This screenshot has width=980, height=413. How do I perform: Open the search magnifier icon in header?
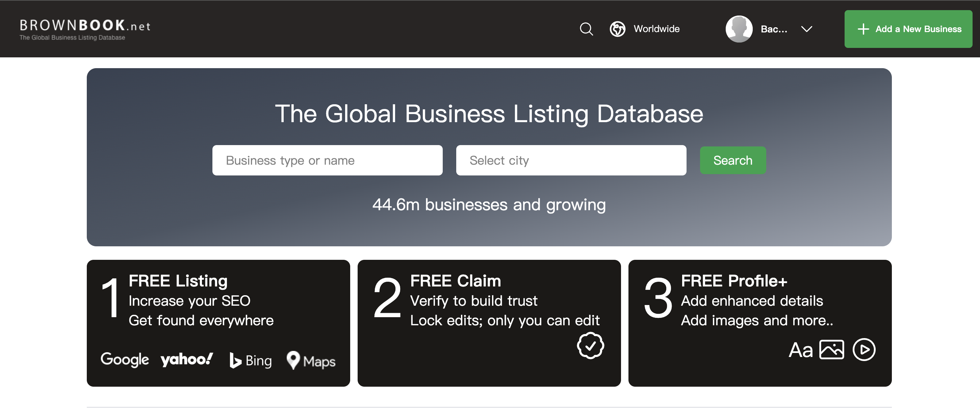[586, 29]
